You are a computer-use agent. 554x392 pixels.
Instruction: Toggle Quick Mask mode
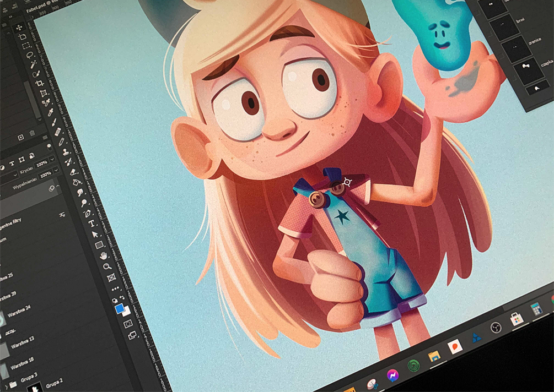click(128, 323)
